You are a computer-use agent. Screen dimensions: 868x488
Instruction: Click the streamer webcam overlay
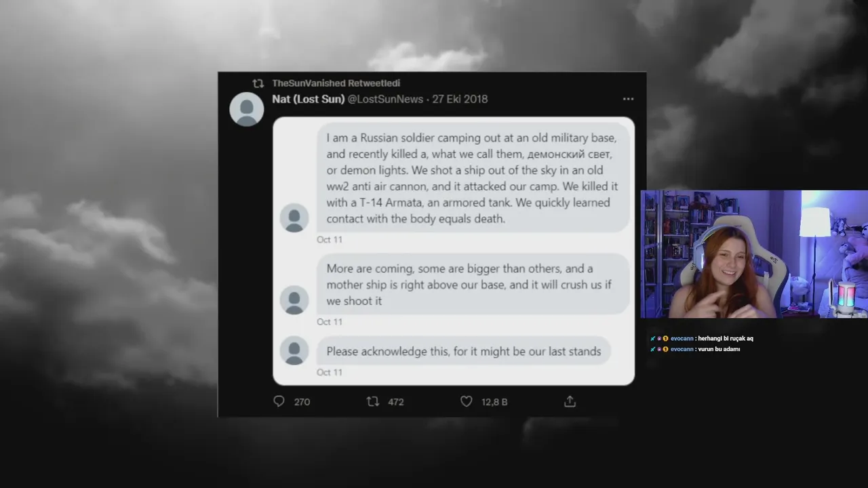point(754,254)
